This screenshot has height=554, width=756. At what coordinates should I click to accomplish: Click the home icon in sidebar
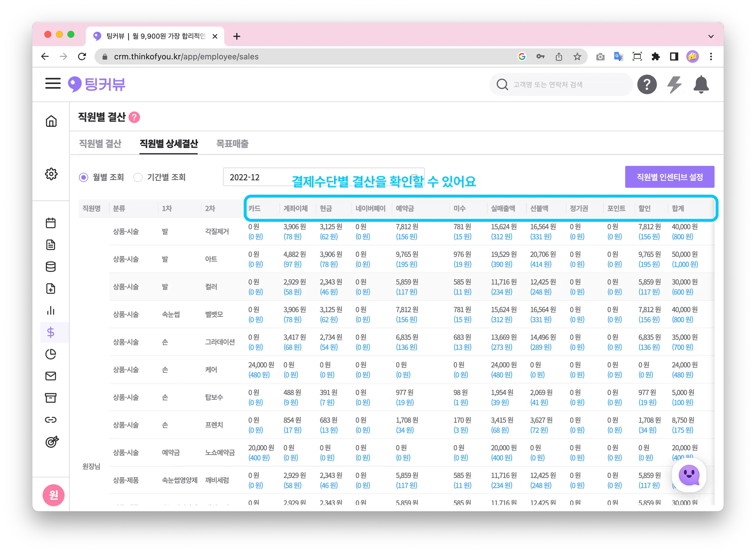point(51,121)
